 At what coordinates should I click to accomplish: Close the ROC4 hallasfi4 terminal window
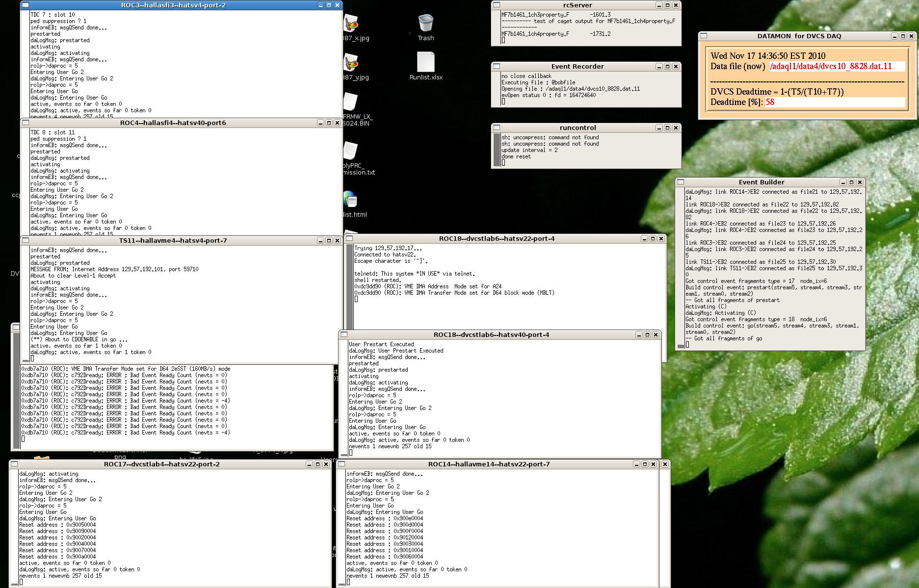(x=337, y=123)
